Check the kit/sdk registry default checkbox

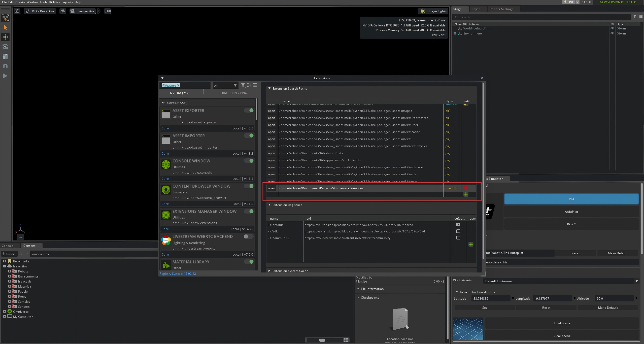pos(458,231)
